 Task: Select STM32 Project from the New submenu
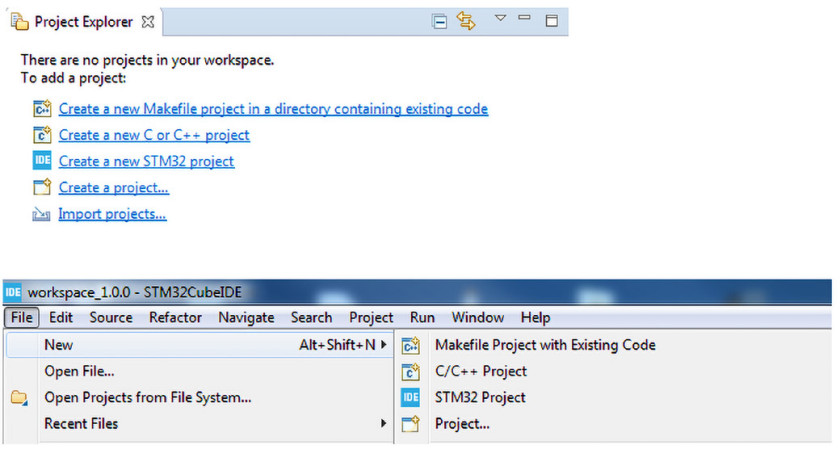tap(480, 397)
